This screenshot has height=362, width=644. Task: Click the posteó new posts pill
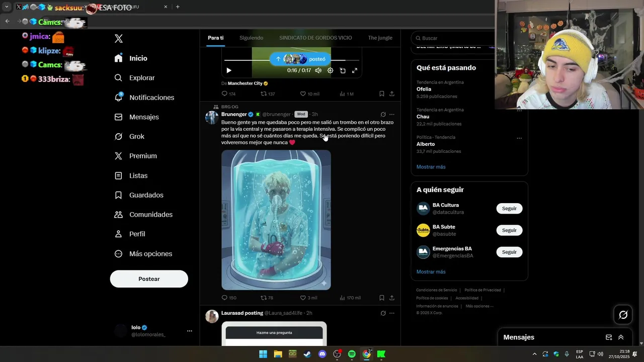[300, 59]
